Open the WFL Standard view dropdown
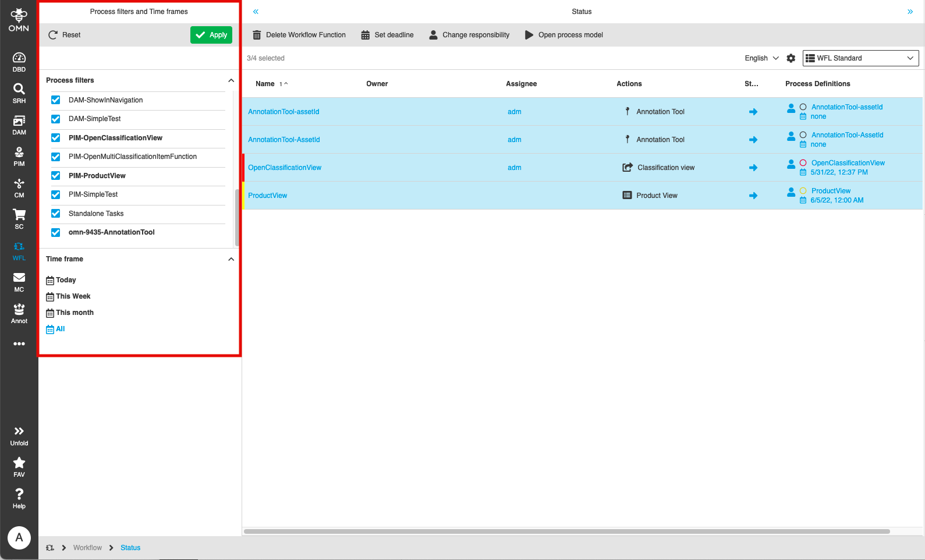The image size is (925, 560). [860, 58]
